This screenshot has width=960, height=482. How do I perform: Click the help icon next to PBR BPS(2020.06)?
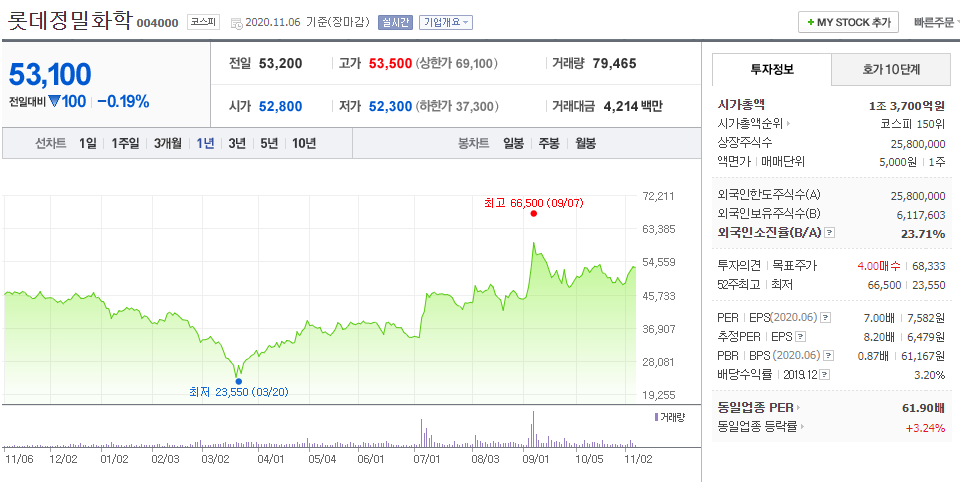click(x=830, y=355)
